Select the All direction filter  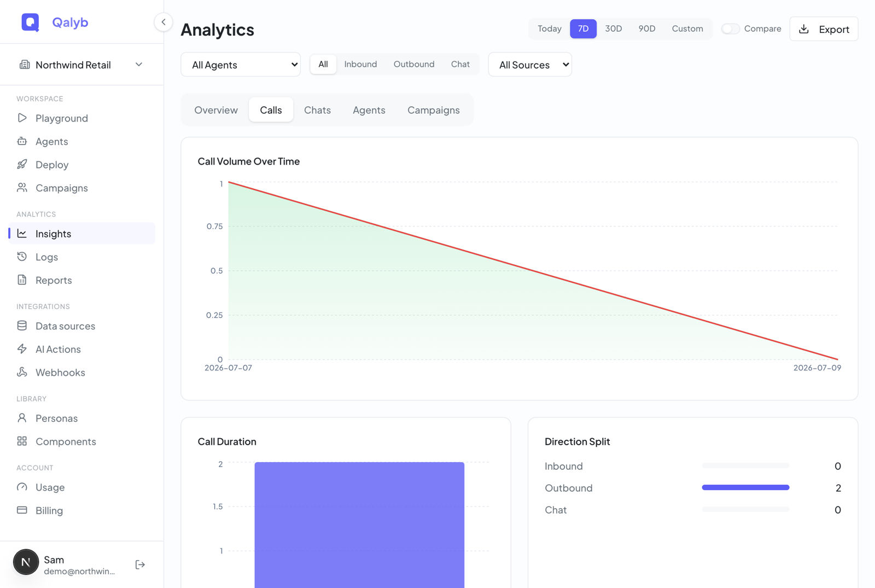coord(323,64)
